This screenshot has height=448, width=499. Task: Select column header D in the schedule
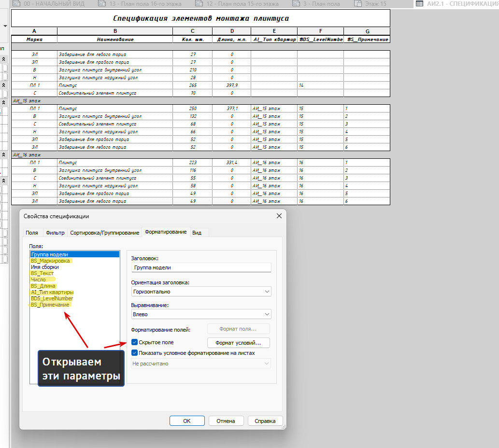coord(232,31)
